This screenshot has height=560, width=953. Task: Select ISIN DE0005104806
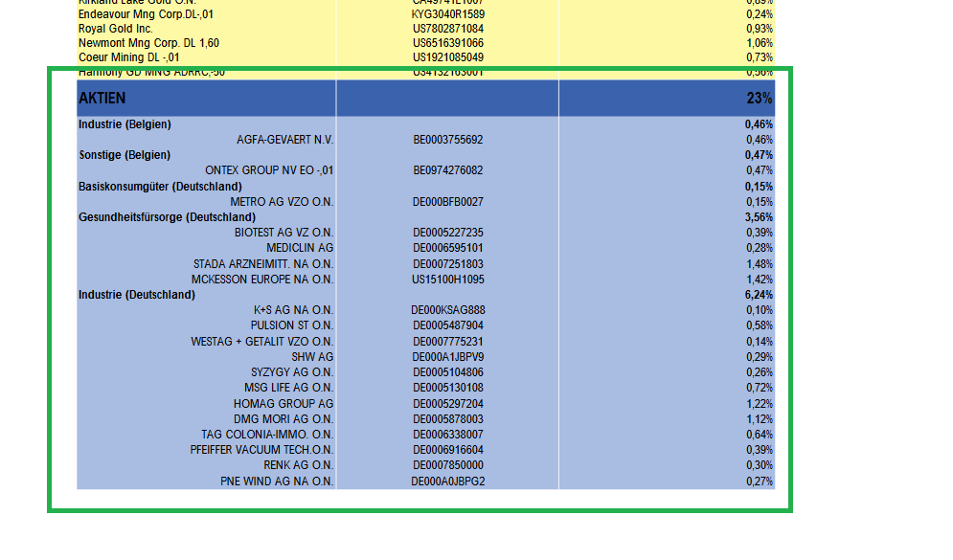pos(448,372)
